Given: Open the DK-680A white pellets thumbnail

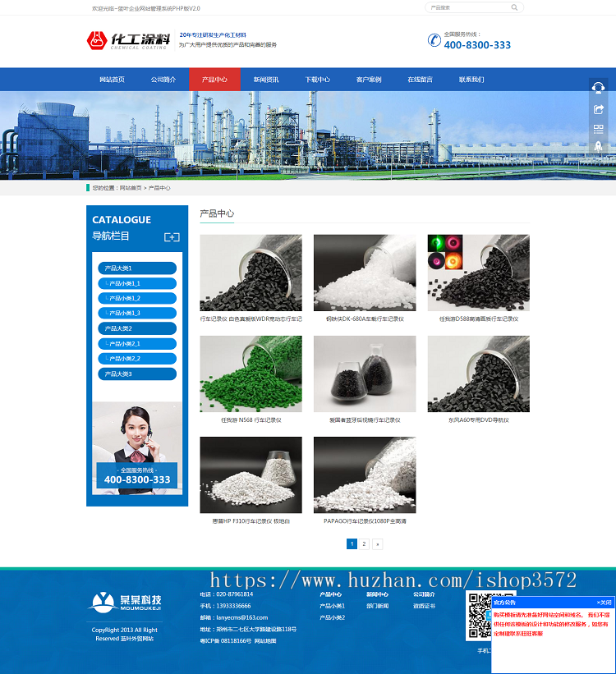Looking at the screenshot, I should (x=365, y=273).
